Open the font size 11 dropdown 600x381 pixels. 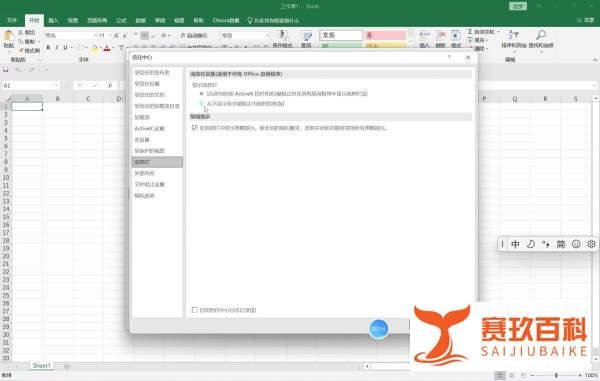tap(110, 36)
